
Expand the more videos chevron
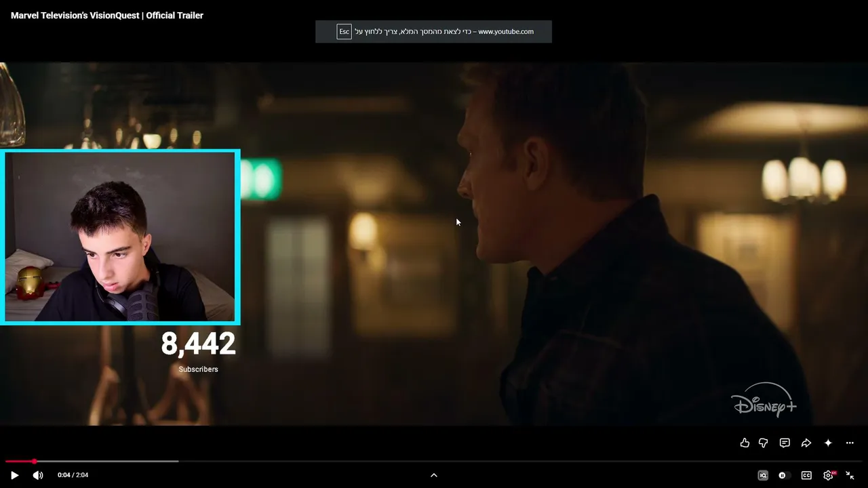coord(434,475)
